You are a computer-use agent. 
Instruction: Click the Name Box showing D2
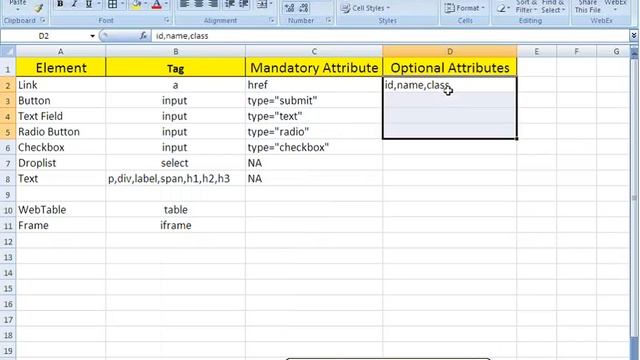click(44, 36)
